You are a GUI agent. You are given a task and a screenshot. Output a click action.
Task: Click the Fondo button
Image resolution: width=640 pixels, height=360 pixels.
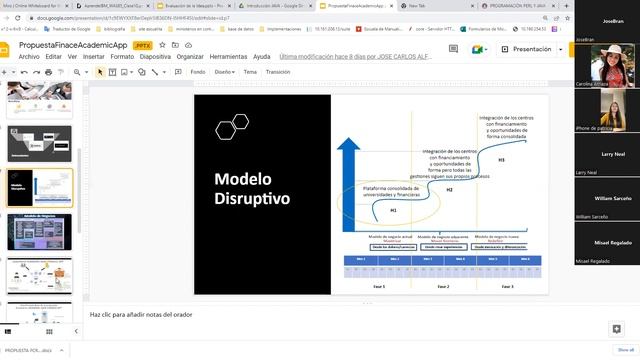198,72
